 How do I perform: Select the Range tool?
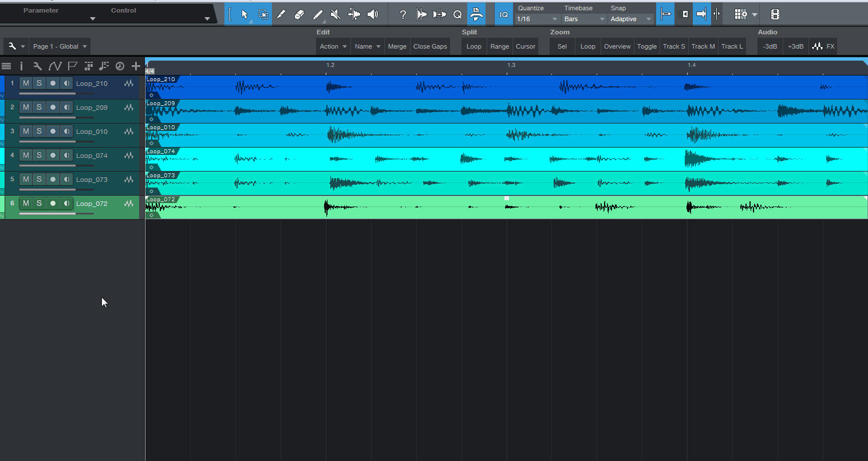(263, 14)
